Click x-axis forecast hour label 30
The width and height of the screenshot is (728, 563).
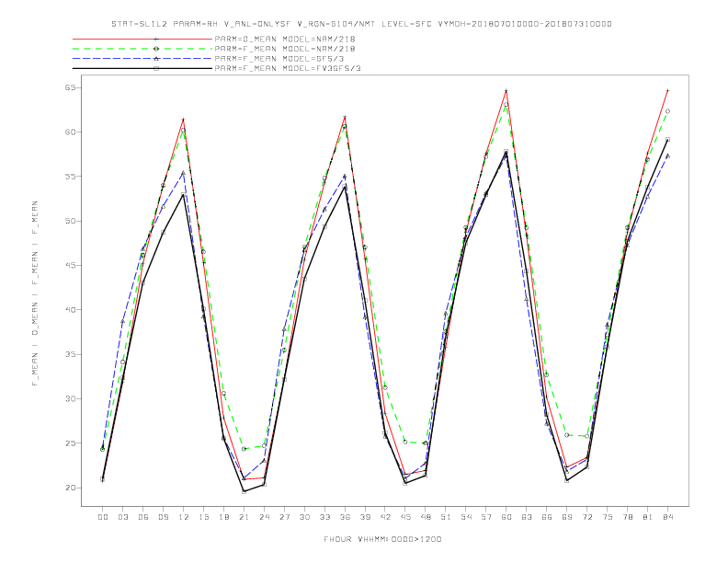(304, 517)
